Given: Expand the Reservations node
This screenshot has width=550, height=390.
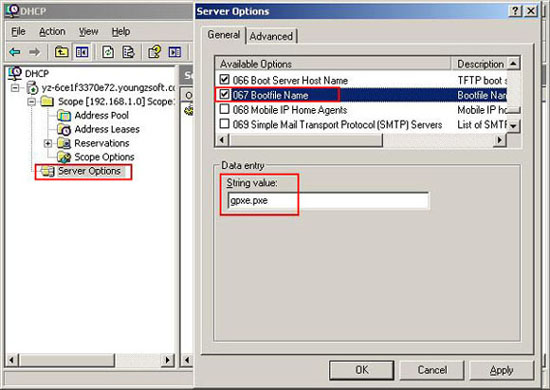Looking at the screenshot, I should pyautogui.click(x=48, y=143).
